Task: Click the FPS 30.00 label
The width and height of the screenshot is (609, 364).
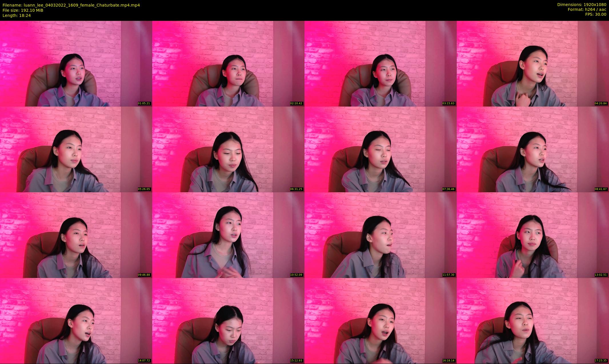Action: tap(595, 14)
